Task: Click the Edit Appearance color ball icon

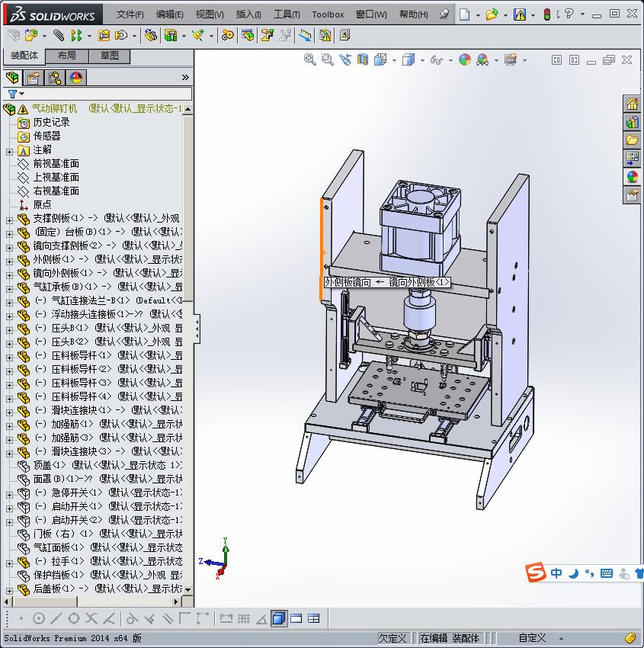Action: pos(465,60)
